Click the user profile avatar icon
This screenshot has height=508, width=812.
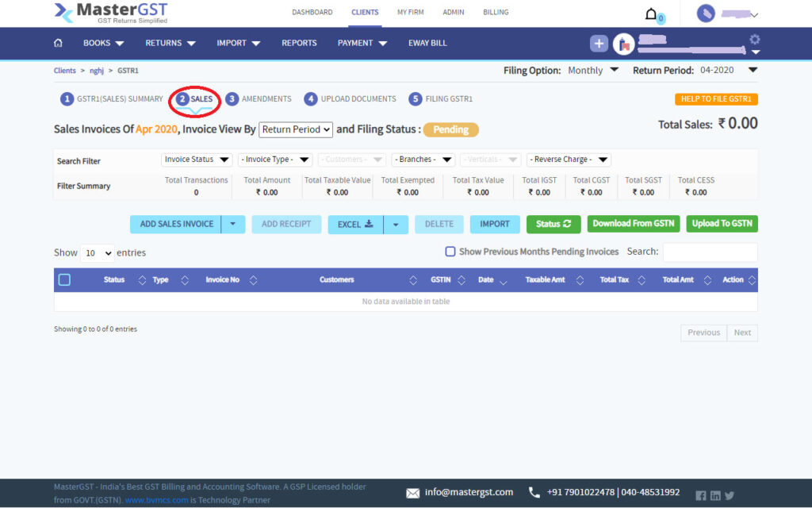(x=705, y=13)
